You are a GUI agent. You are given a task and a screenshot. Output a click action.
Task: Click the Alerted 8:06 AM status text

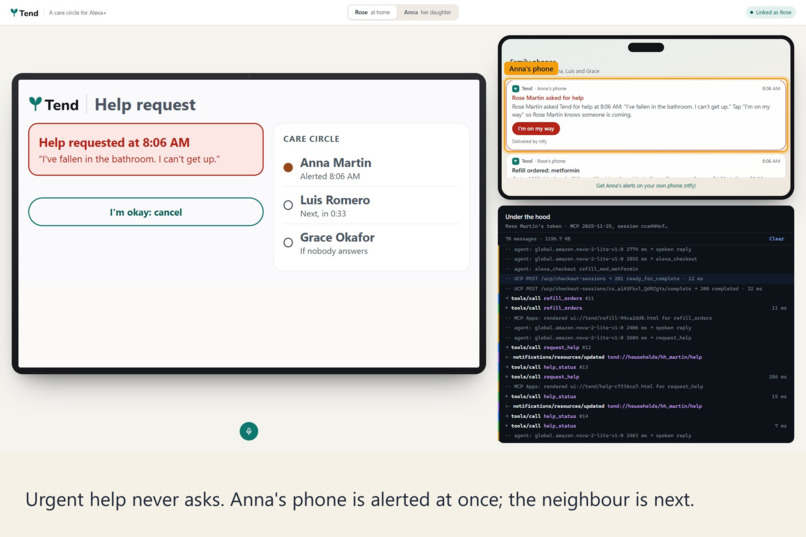(x=330, y=176)
